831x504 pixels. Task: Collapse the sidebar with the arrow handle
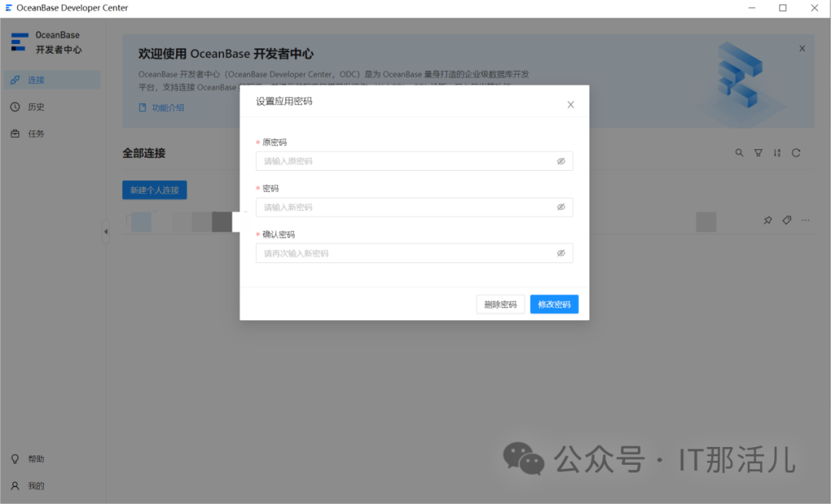(105, 232)
